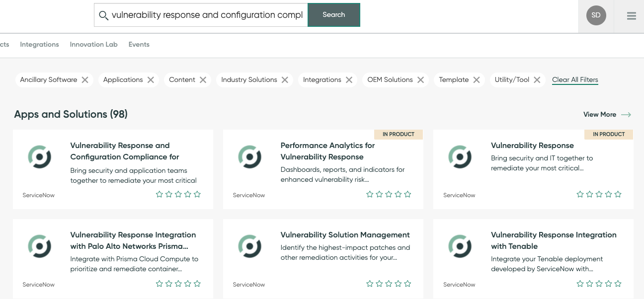644x299 pixels.
Task: Click logo of Vulnerability Response and Configuration Compliance
Action: [x=40, y=157]
